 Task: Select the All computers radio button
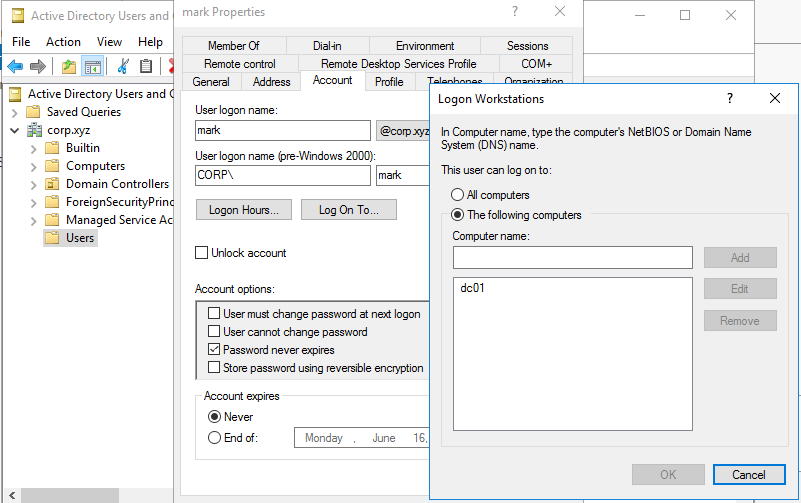point(458,195)
